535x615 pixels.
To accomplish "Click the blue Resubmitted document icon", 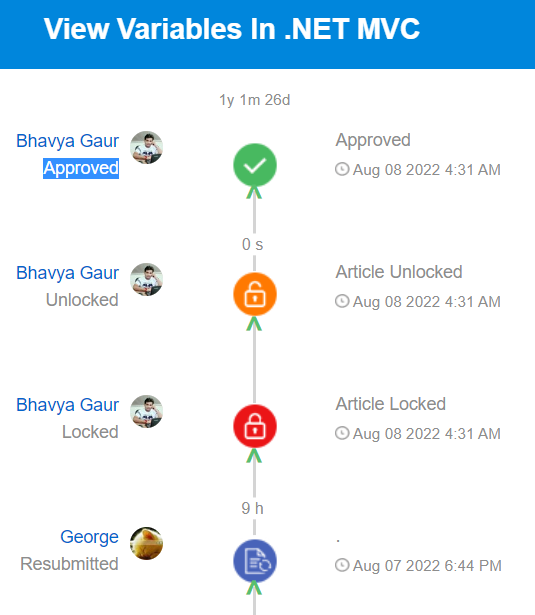I will point(255,561).
